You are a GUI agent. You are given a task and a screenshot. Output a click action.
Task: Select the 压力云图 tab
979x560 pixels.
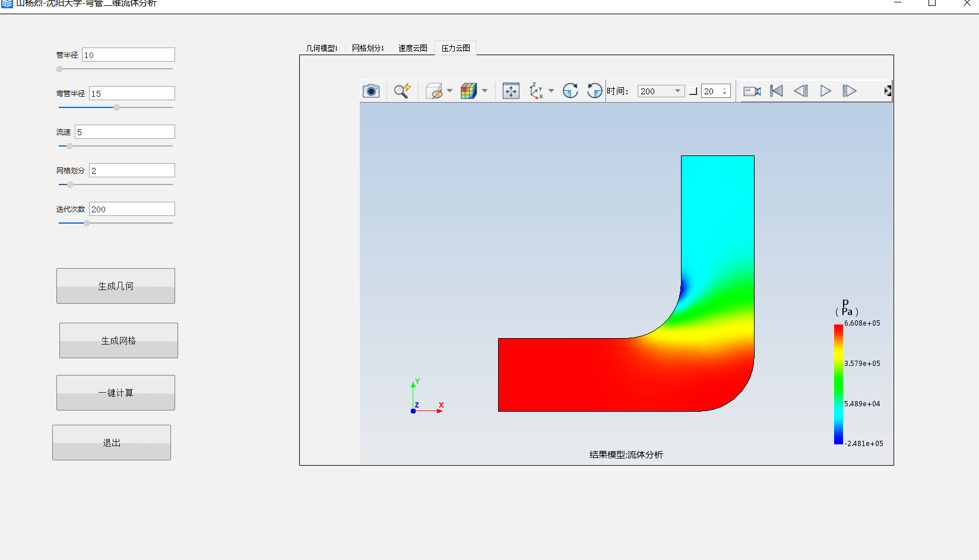pos(455,48)
